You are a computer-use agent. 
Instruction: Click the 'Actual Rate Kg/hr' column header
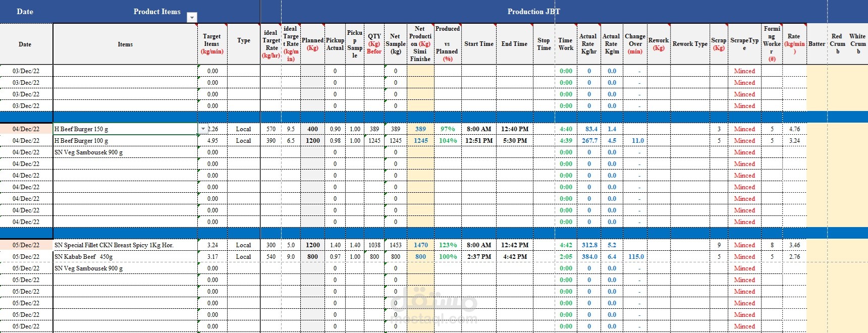tap(588, 44)
